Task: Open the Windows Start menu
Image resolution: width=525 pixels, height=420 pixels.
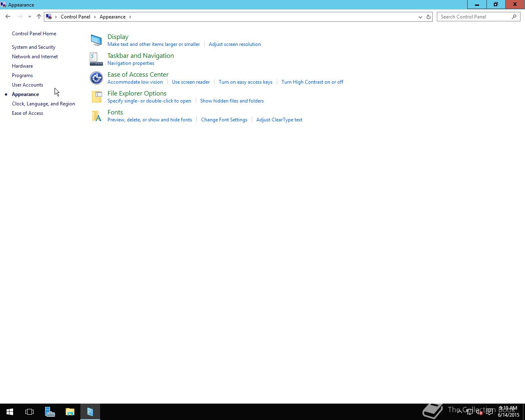Action: [x=10, y=412]
